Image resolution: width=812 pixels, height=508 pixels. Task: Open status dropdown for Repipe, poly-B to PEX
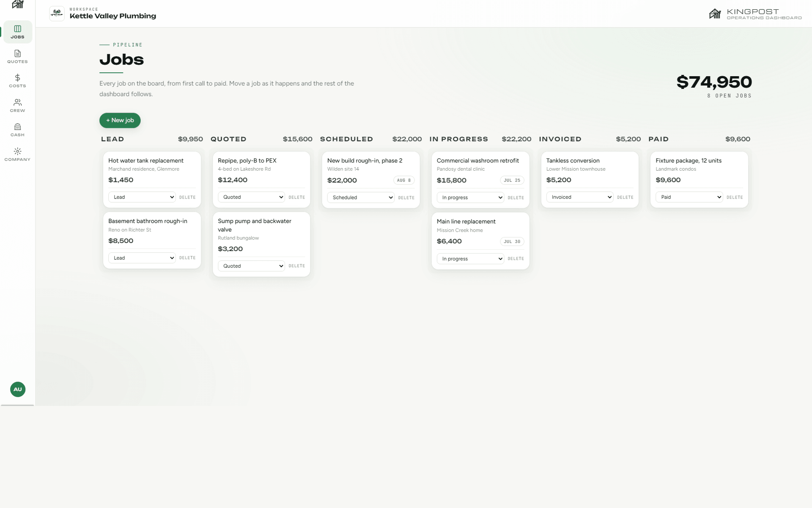pyautogui.click(x=252, y=197)
